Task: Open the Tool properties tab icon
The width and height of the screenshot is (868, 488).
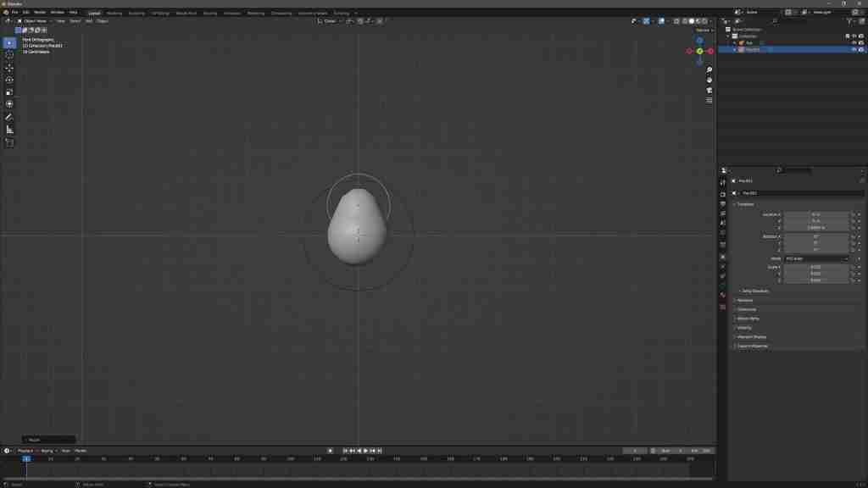Action: pos(723,182)
